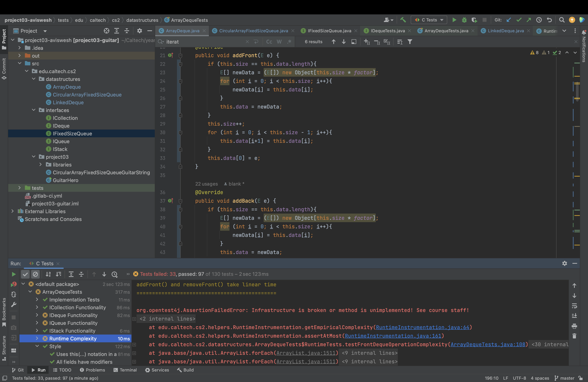
Task: Switch to the CircularArrayFixedSizeQueue.java tab
Action: pos(253,31)
